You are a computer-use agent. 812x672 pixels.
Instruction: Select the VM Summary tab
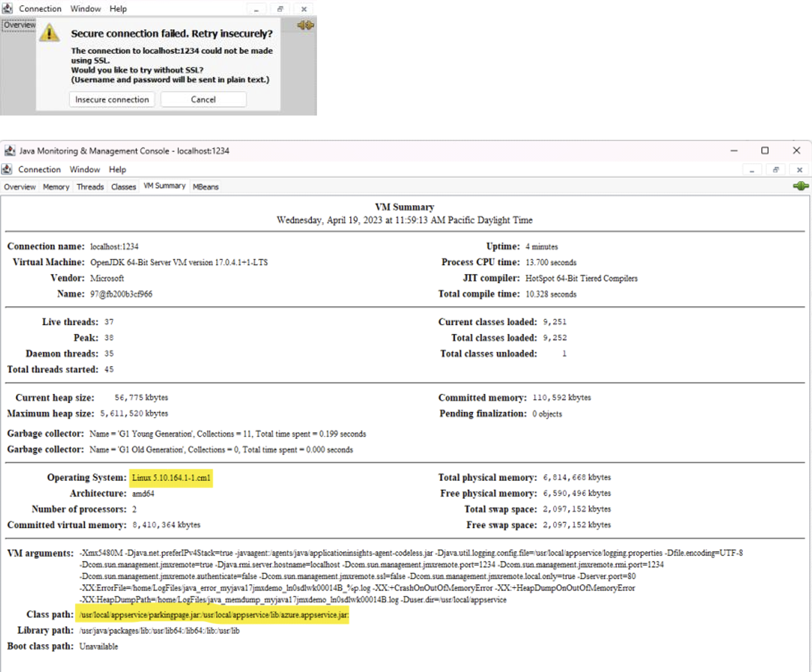pos(164,186)
